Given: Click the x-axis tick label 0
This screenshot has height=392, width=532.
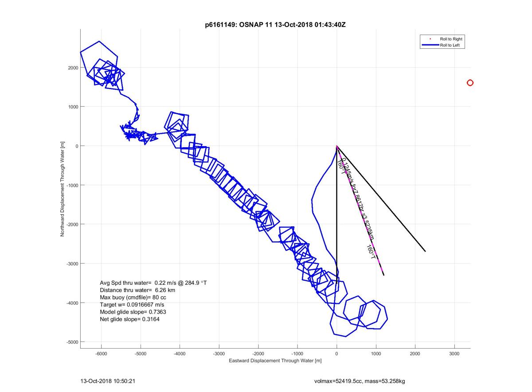Looking at the screenshot, I should point(336,353).
